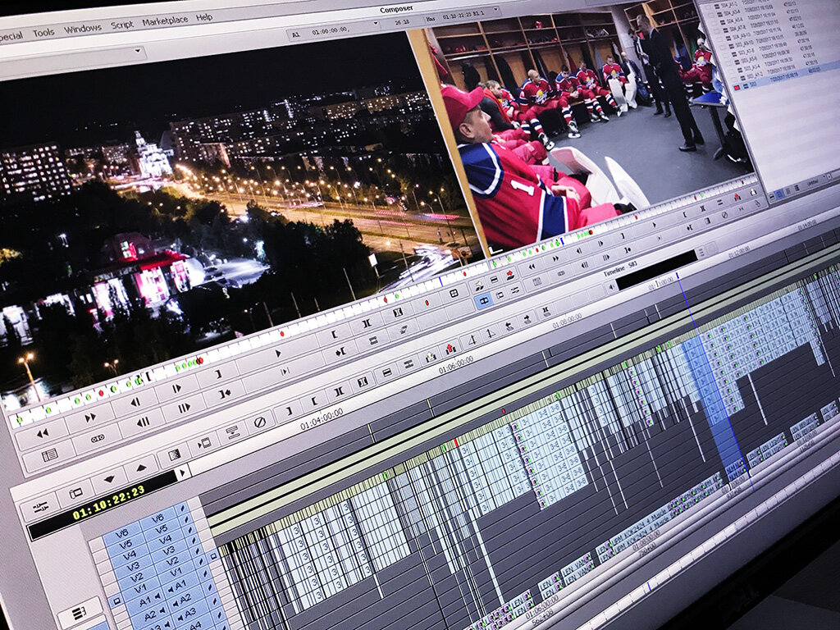This screenshot has width=840, height=630.
Task: Click the bin list icon below the source rewind button
Action: pyautogui.click(x=49, y=455)
